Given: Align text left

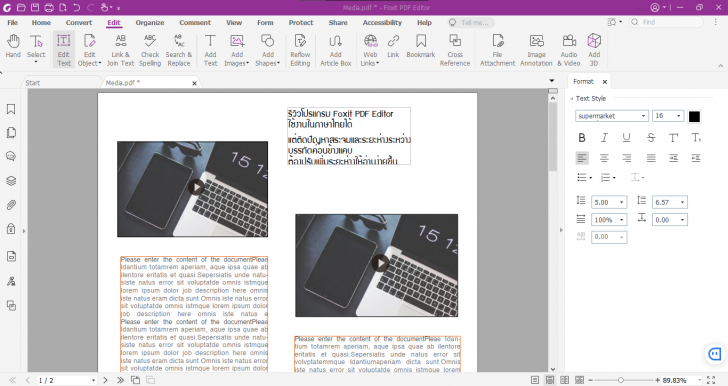Looking at the screenshot, I should [582, 158].
